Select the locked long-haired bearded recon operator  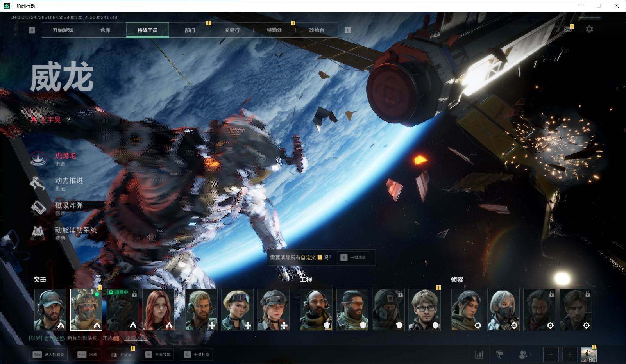(540, 310)
